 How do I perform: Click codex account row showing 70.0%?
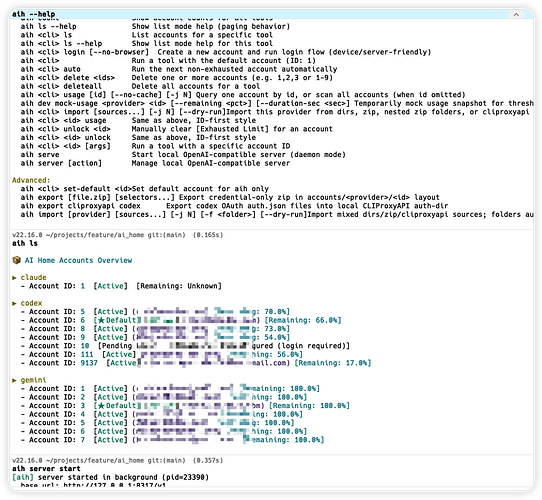155,312
